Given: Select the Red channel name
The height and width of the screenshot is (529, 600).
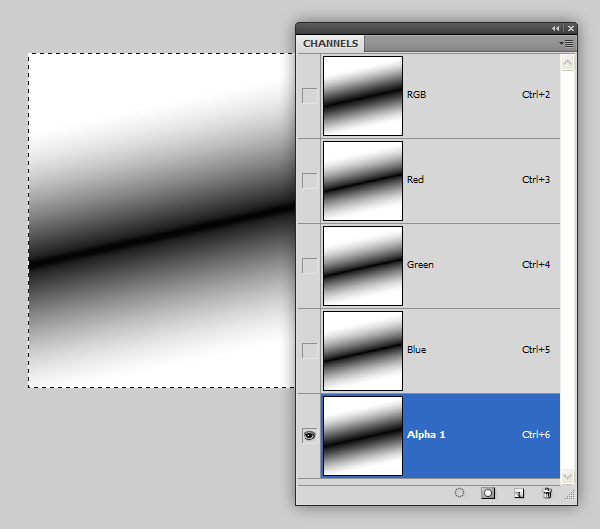Looking at the screenshot, I should 415,180.
